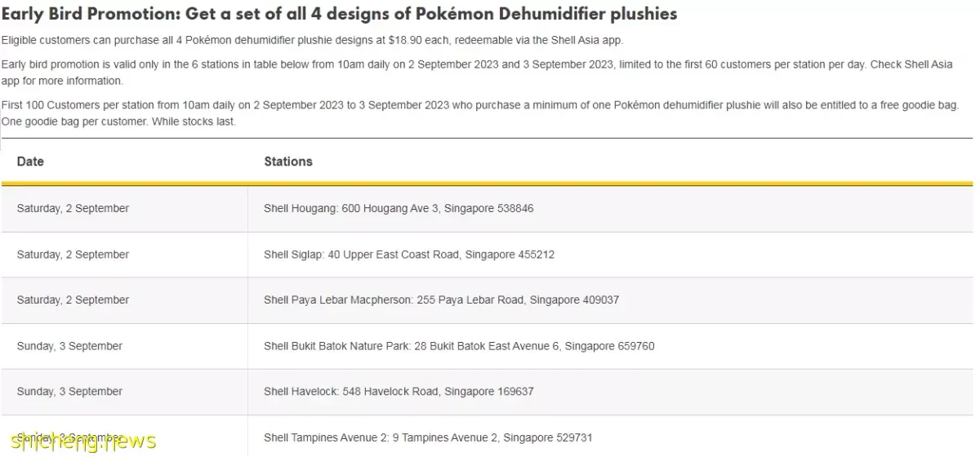980x457 pixels.
Task: Click Shell Paya Lebar Macpherson address cell
Action: click(610, 300)
